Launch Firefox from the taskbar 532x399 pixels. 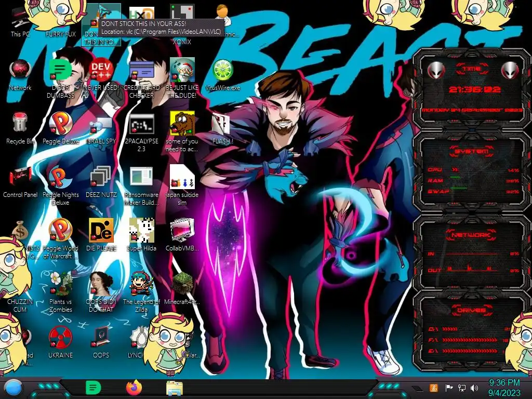pyautogui.click(x=134, y=388)
